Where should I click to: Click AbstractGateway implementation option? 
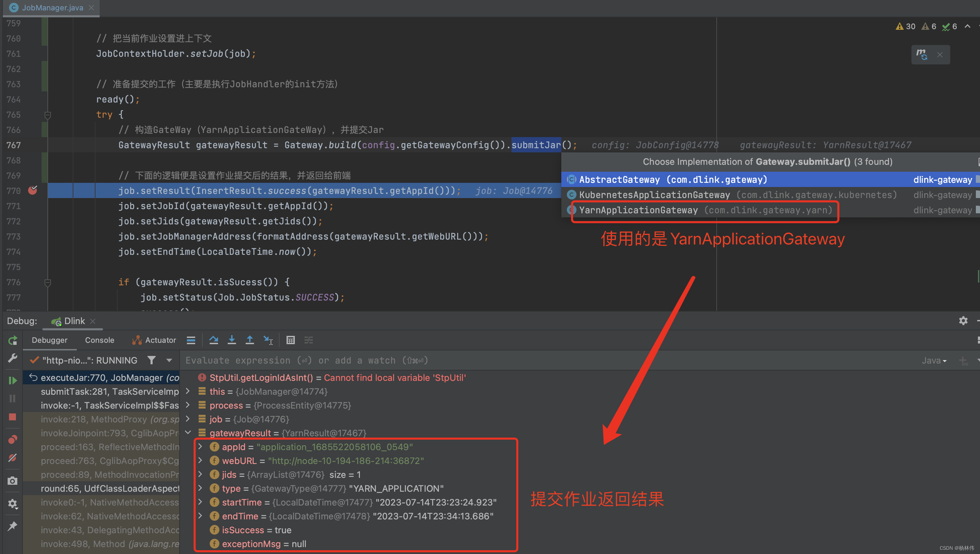(673, 179)
